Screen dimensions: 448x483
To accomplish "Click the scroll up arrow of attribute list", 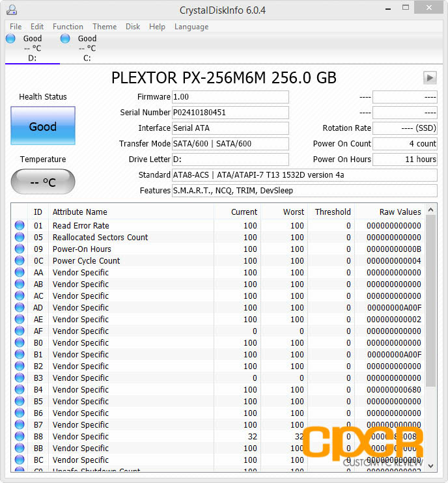I will click(x=431, y=210).
